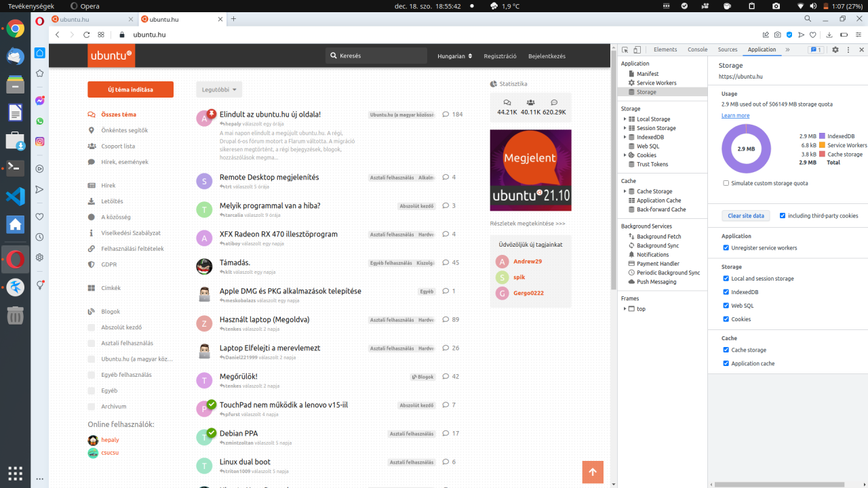Open the Legutóbbi sort dropdown

point(219,89)
